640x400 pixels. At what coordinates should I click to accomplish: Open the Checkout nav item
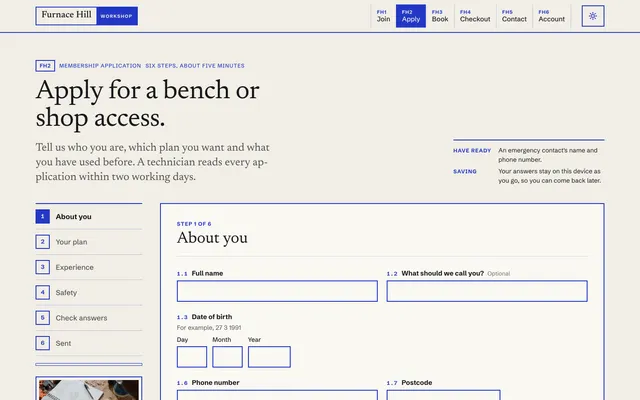coord(475,16)
